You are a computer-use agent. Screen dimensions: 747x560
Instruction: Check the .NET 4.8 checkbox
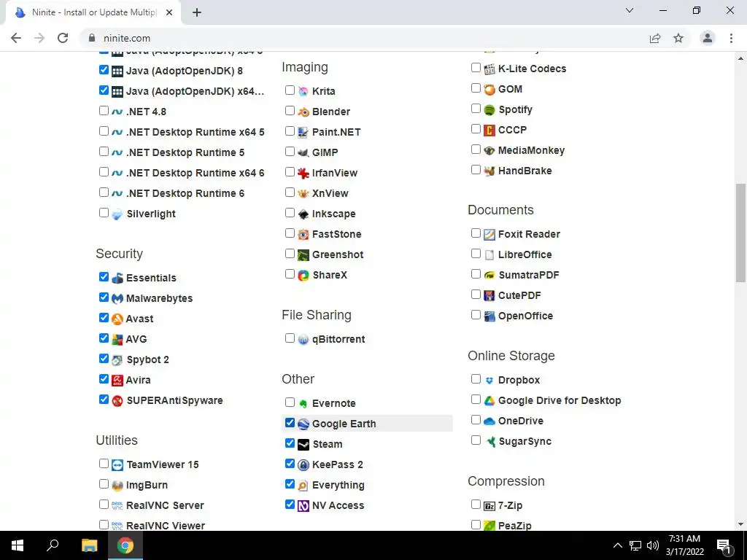(104, 111)
